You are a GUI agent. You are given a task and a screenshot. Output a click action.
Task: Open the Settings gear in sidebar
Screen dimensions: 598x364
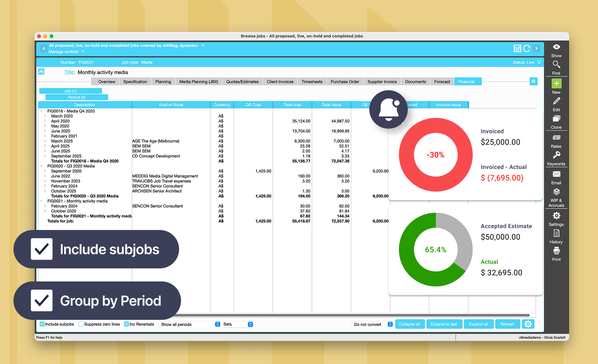click(556, 216)
